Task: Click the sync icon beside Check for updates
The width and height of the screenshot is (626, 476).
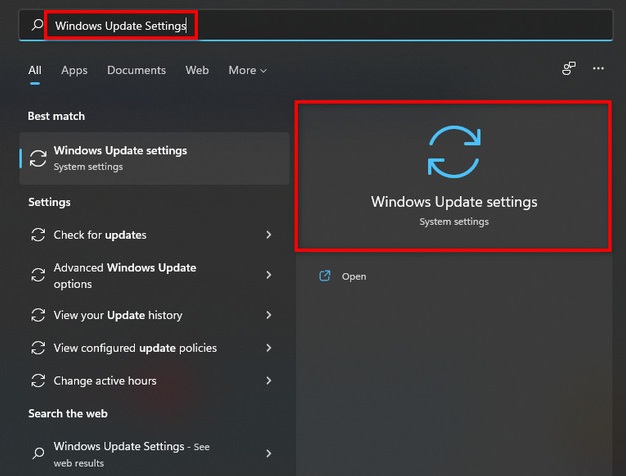Action: (38, 235)
